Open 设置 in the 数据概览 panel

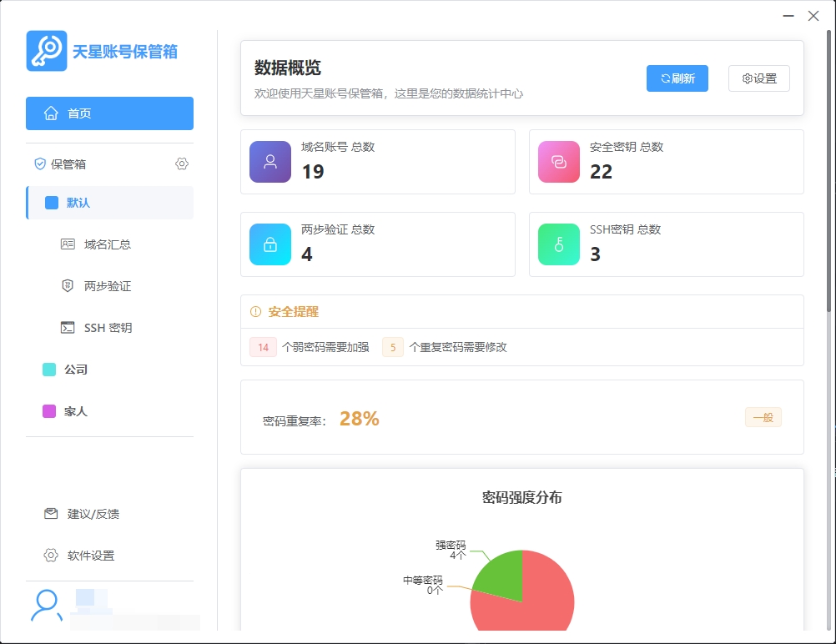(x=758, y=78)
